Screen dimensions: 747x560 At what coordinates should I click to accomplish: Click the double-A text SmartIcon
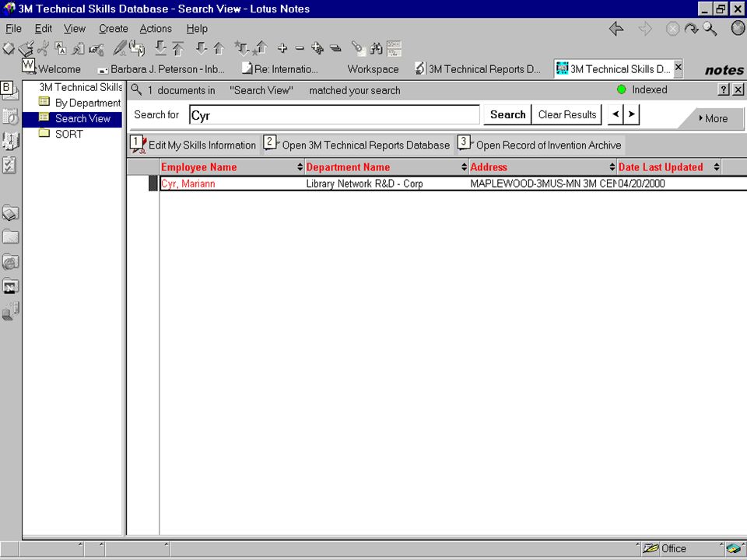(x=61, y=48)
